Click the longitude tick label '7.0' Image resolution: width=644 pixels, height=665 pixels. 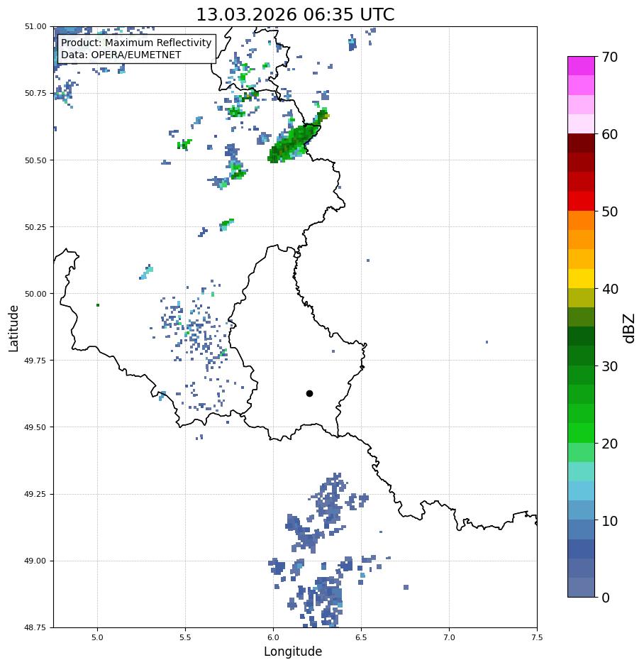450,637
